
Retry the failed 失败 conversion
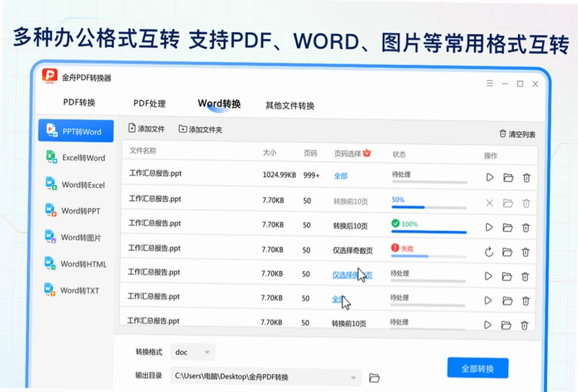click(489, 252)
